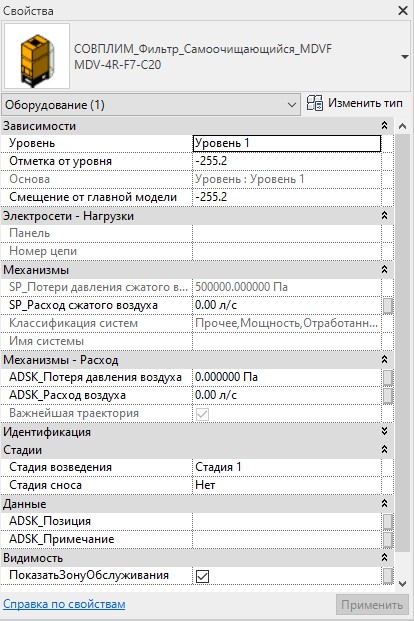Viewport: 414px width, 621px height.
Task: Collapse the Видимость section
Action: coord(384,557)
